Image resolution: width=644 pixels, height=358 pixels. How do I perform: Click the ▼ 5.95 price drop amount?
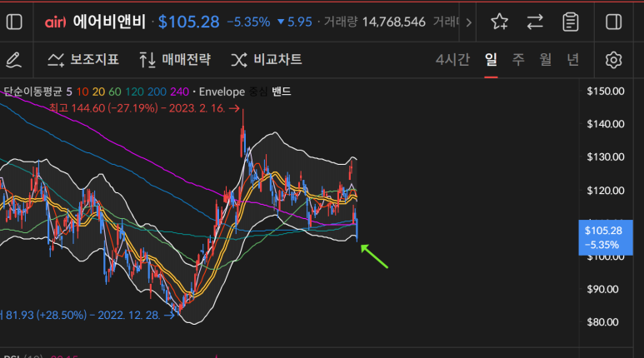point(295,22)
